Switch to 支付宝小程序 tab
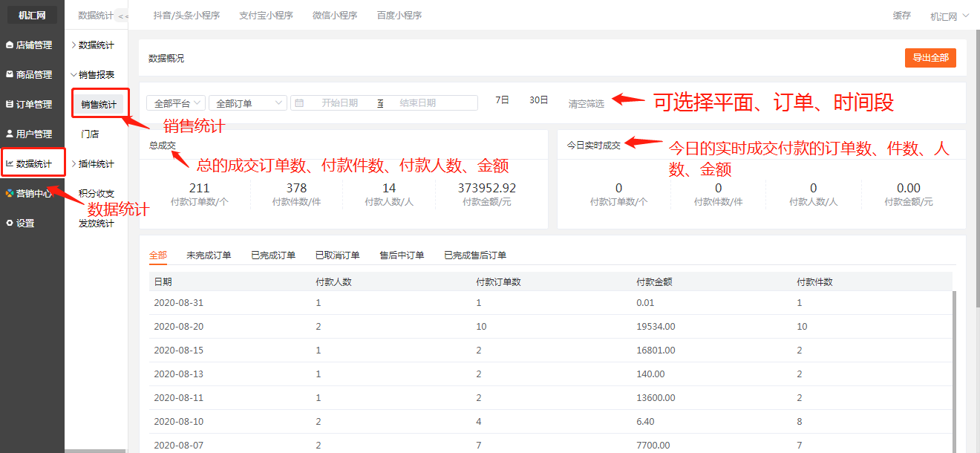This screenshot has width=980, height=453. [x=266, y=15]
